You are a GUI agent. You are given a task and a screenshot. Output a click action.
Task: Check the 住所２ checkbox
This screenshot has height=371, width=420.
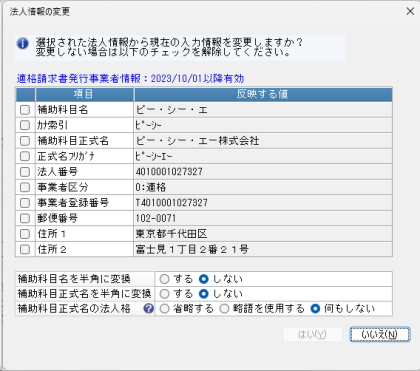pos(25,249)
